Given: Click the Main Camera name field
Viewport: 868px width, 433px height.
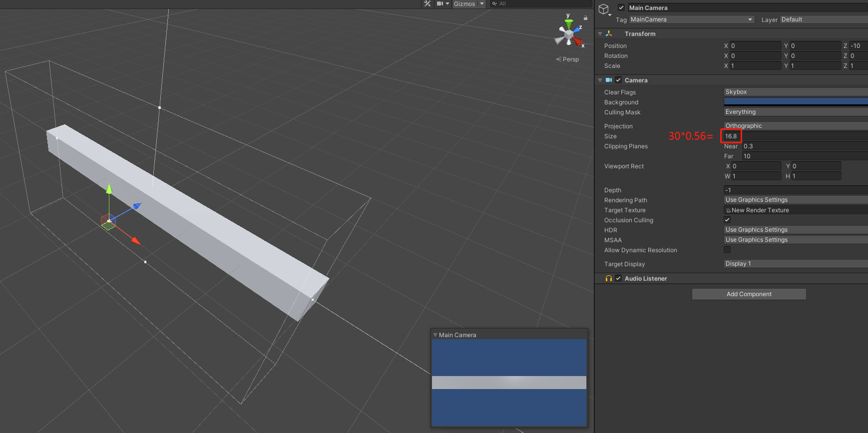Looking at the screenshot, I should coord(748,7).
